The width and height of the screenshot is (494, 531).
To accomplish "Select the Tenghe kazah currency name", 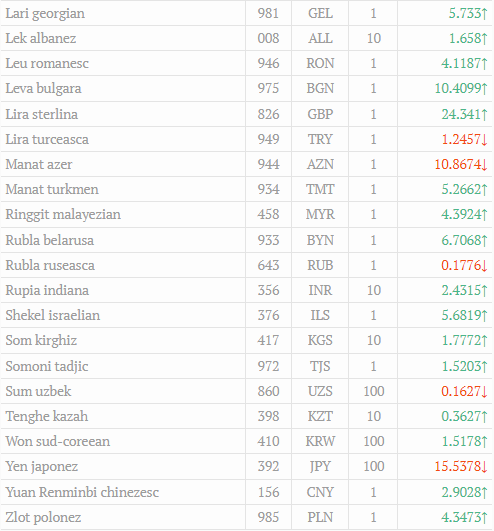I will pyautogui.click(x=47, y=416).
